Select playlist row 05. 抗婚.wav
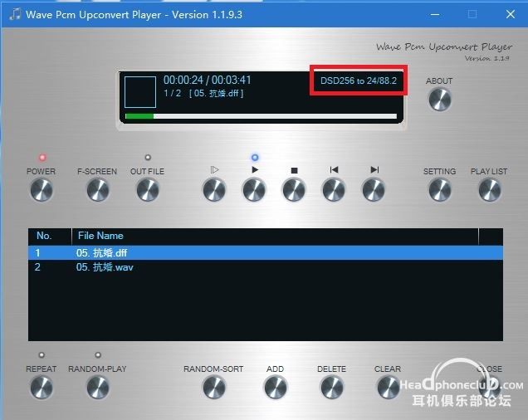Viewport: 528px width, 420px height. coord(266,267)
